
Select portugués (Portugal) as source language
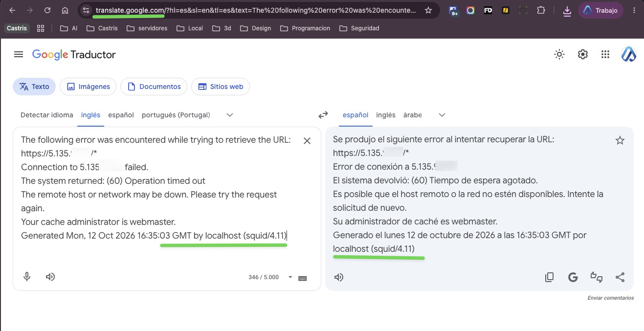point(176,115)
